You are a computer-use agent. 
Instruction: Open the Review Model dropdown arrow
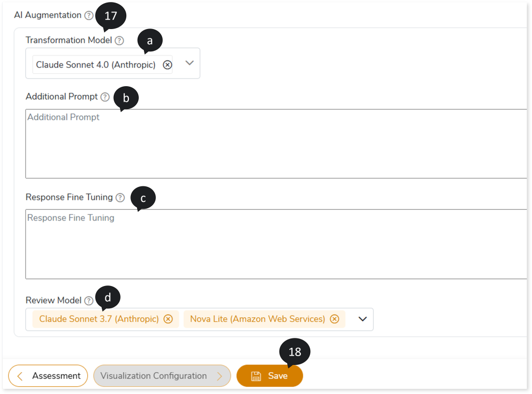pyautogui.click(x=363, y=319)
